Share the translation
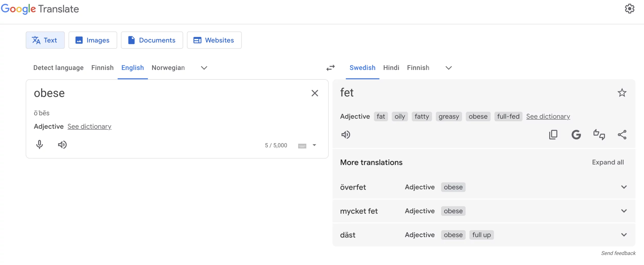Image resolution: width=644 pixels, height=265 pixels. click(622, 135)
